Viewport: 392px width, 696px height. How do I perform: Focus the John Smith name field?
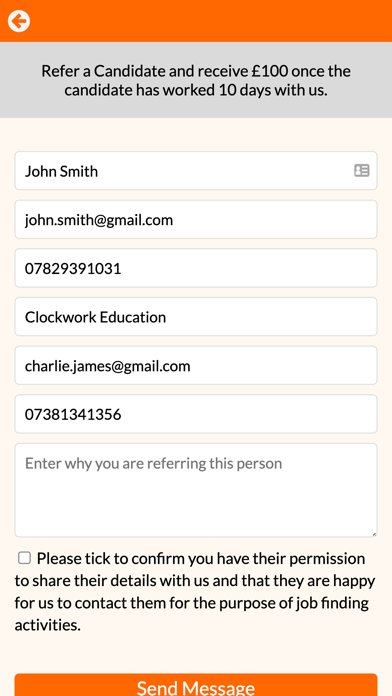(196, 170)
